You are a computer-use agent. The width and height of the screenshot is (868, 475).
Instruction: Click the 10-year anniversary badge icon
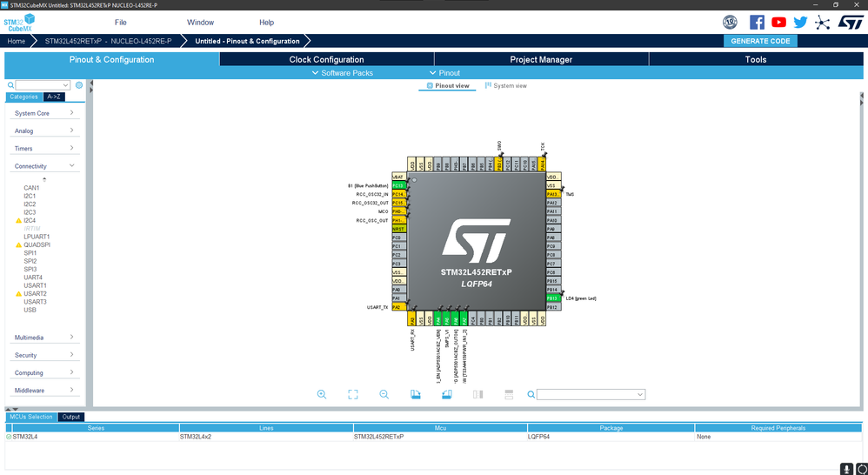click(731, 22)
